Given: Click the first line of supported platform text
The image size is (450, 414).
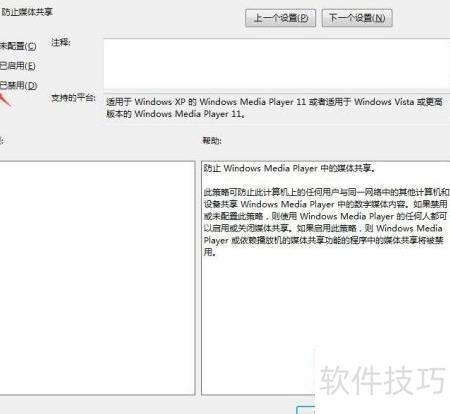Looking at the screenshot, I should point(274,102).
